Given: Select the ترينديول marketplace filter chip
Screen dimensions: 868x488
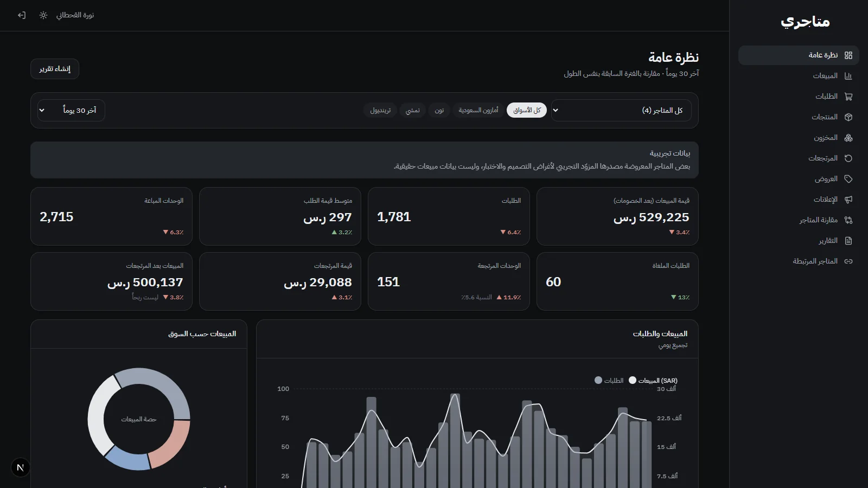Looking at the screenshot, I should pos(380,110).
